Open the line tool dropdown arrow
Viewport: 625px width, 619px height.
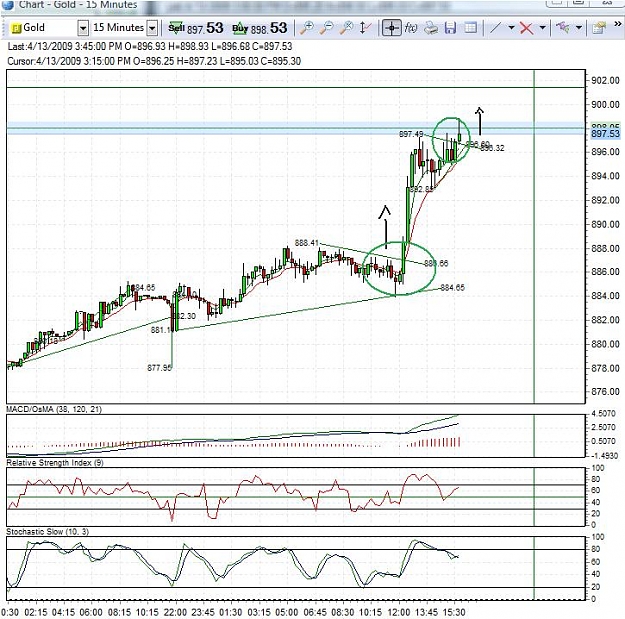click(511, 28)
